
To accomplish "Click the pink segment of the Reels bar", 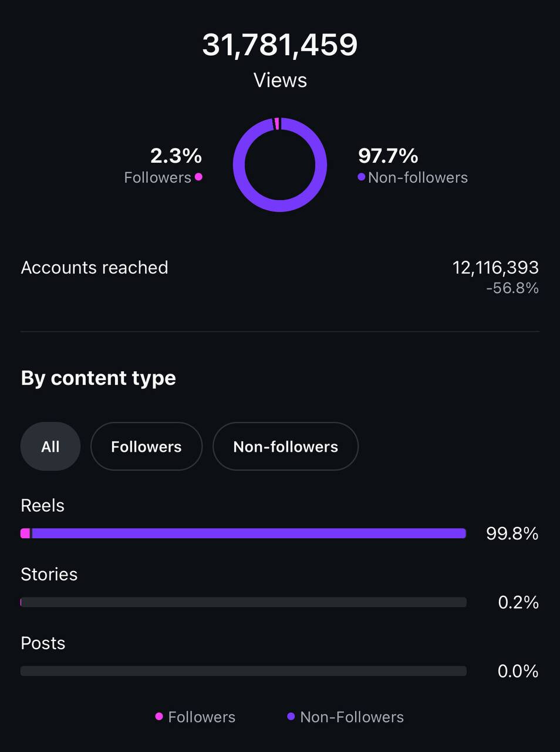I will click(x=25, y=533).
